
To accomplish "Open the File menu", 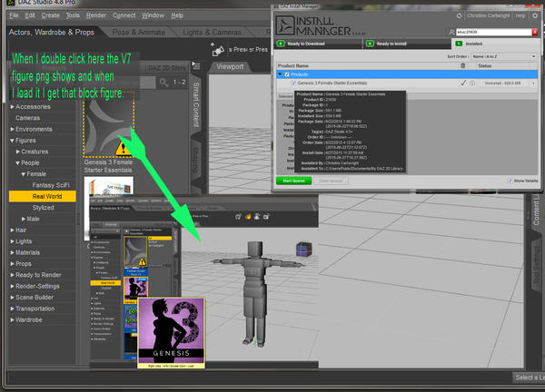I will pos(14,15).
